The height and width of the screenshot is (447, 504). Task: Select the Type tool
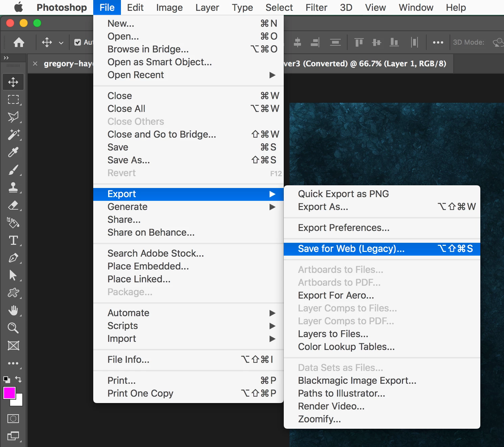point(13,240)
